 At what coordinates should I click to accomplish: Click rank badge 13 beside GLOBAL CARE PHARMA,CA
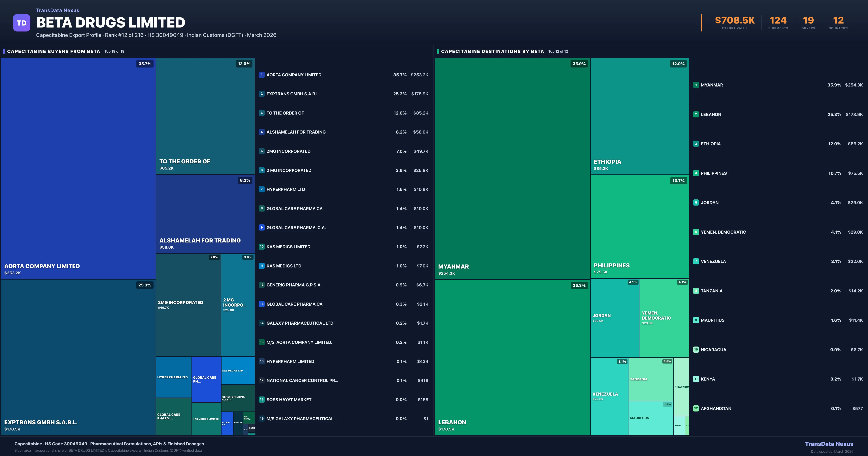click(x=261, y=304)
